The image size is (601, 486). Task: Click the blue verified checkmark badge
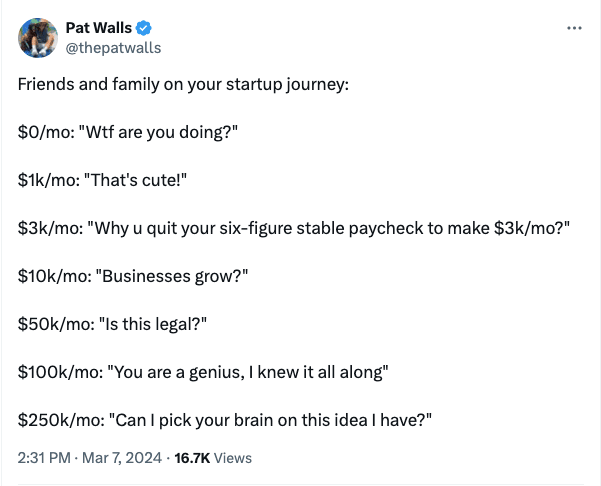pyautogui.click(x=144, y=27)
